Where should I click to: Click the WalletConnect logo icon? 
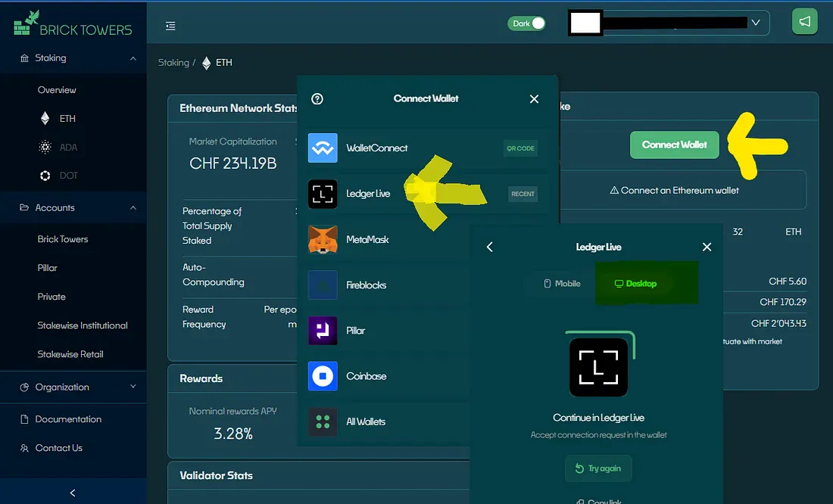(x=323, y=148)
